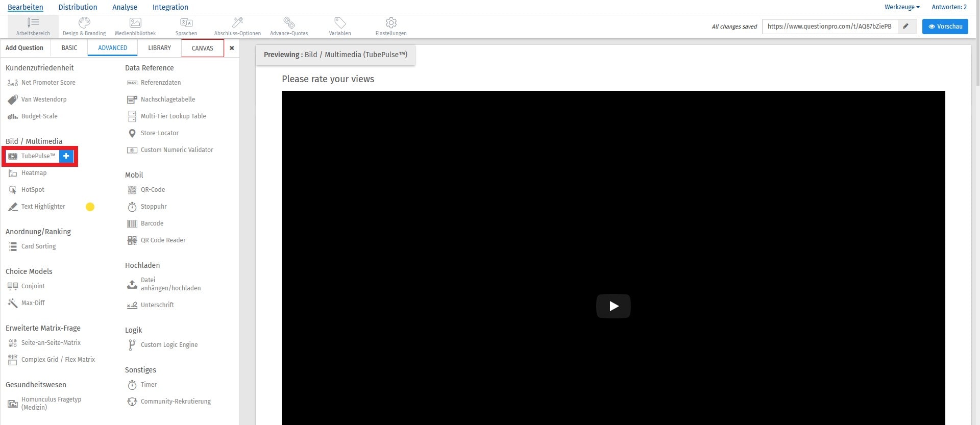This screenshot has height=425, width=980.
Task: Add Van Westendorp question type
Action: [x=37, y=99]
